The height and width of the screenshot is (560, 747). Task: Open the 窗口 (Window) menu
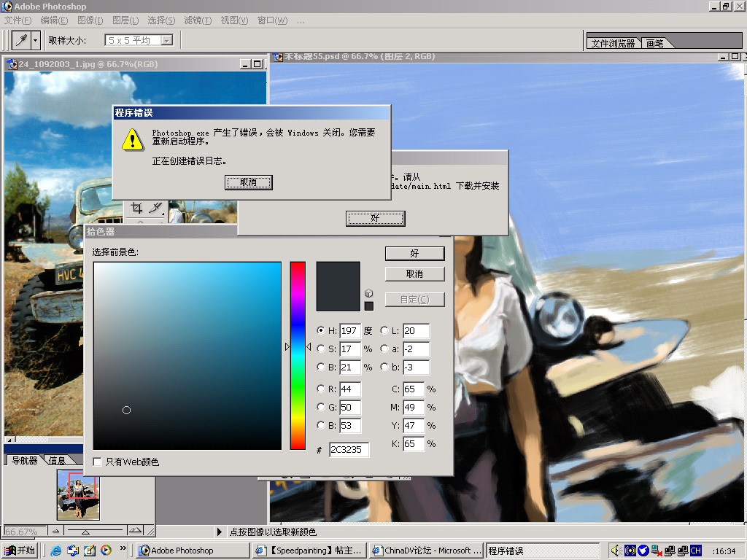click(x=272, y=20)
